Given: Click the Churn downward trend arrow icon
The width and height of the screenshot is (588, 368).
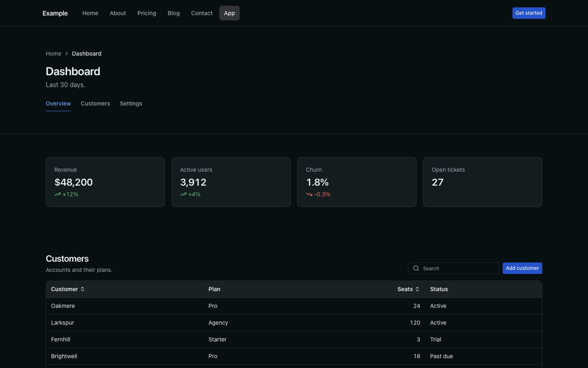Looking at the screenshot, I should click(x=309, y=194).
